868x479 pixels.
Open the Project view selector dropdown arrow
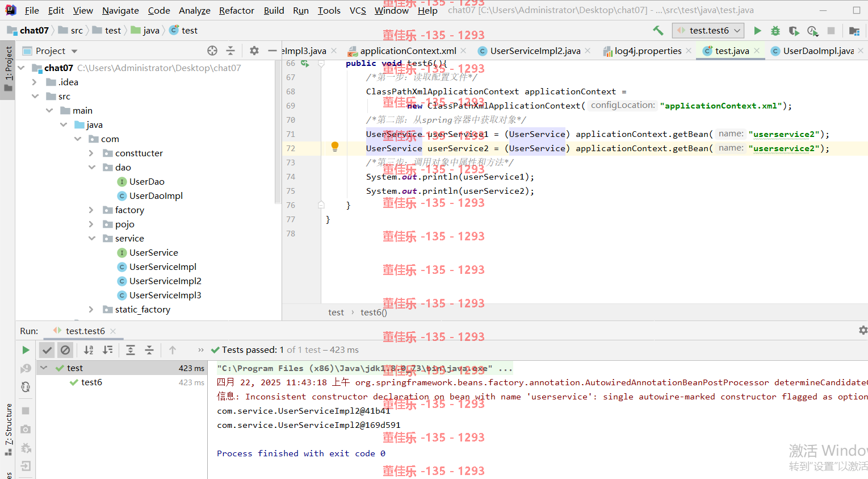tap(74, 51)
